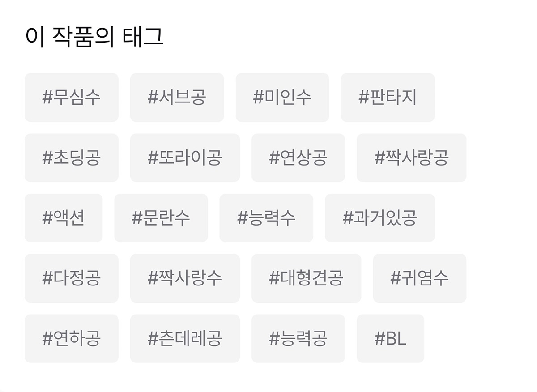
Task: Open the #츤데레공 tag
Action: [x=185, y=338]
